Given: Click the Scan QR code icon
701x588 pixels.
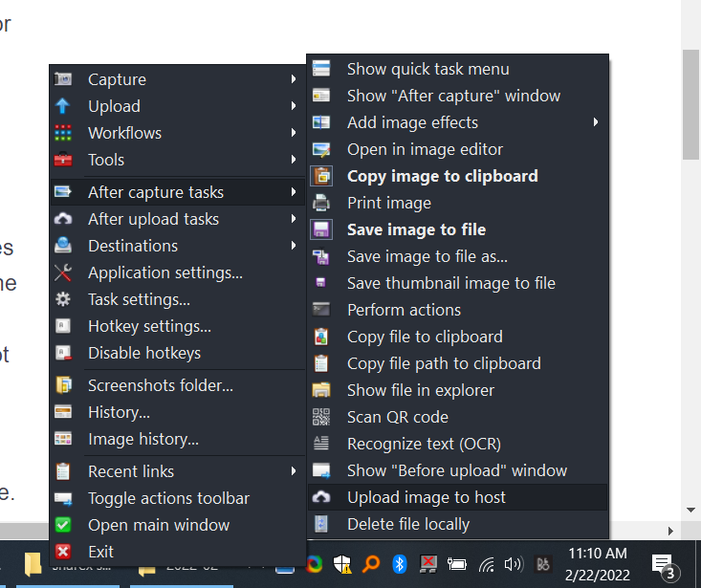Looking at the screenshot, I should pos(321,417).
